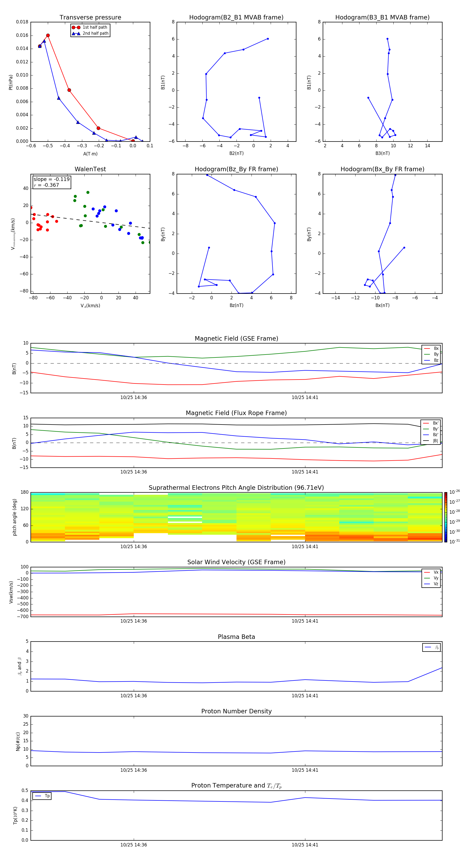Click the 'V_A(km/s)' x-axis label
The width and height of the screenshot is (473, 868).
coord(90,306)
